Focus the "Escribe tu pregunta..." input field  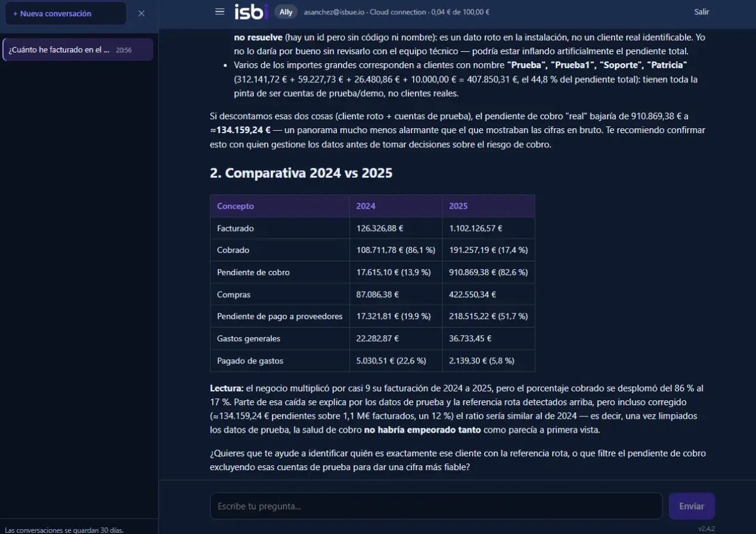(436, 506)
